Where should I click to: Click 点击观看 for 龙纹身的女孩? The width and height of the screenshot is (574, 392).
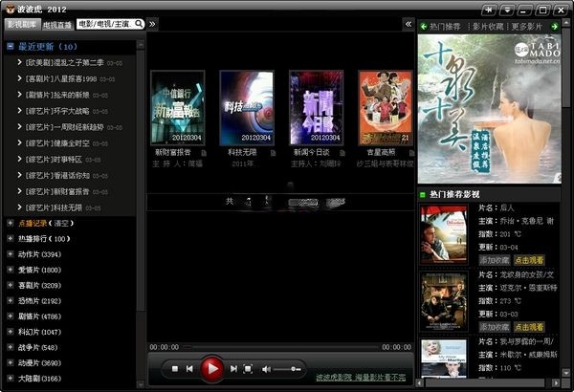coord(529,327)
